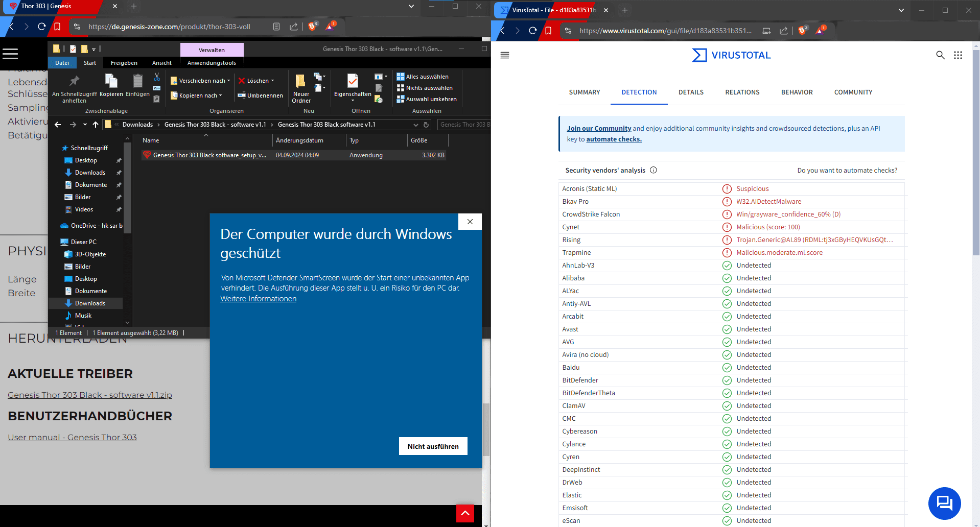
Task: Reload the Genesis product page
Action: click(x=42, y=27)
